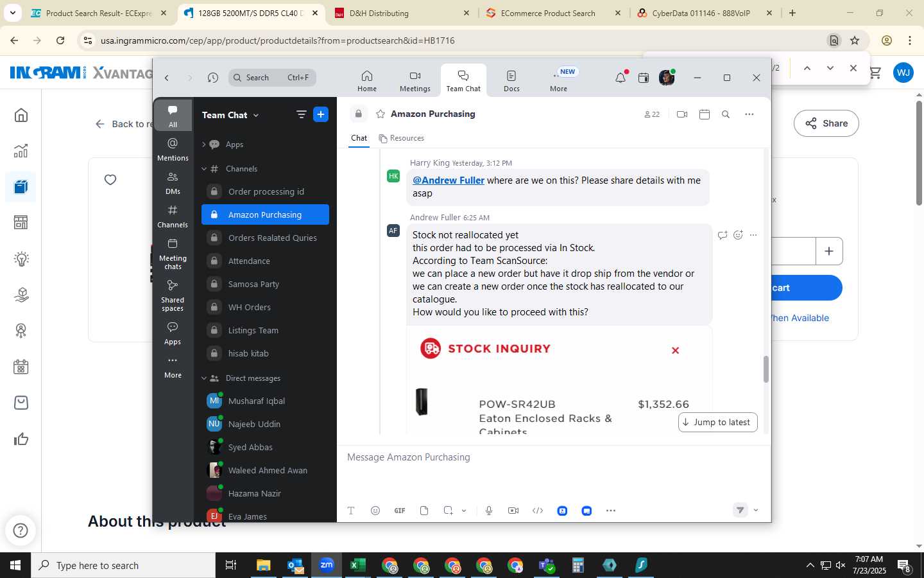Image resolution: width=924 pixels, height=578 pixels.
Task: Open Zoom notifications bell
Action: tap(620, 78)
